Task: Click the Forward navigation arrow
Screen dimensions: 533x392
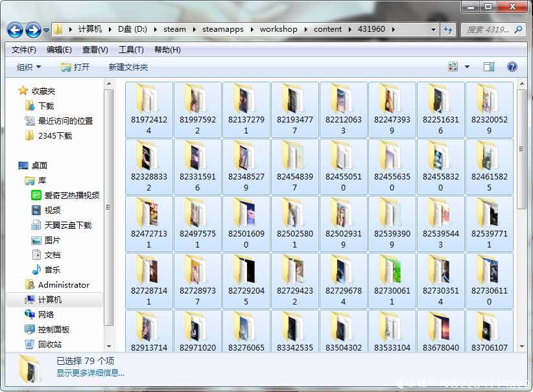Action: coord(33,30)
